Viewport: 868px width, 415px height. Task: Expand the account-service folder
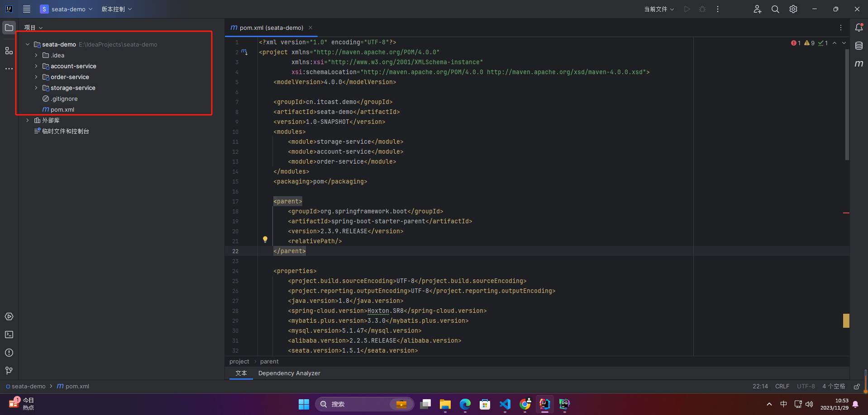point(36,66)
